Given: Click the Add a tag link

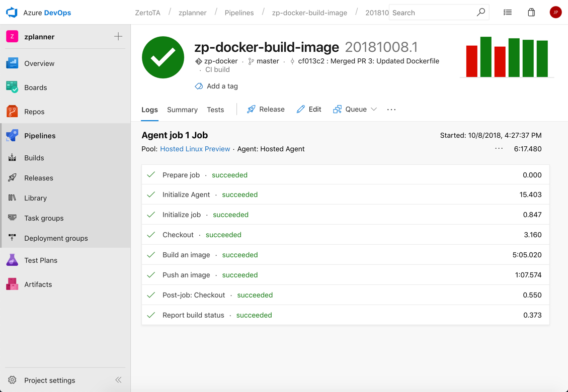Looking at the screenshot, I should [x=222, y=86].
